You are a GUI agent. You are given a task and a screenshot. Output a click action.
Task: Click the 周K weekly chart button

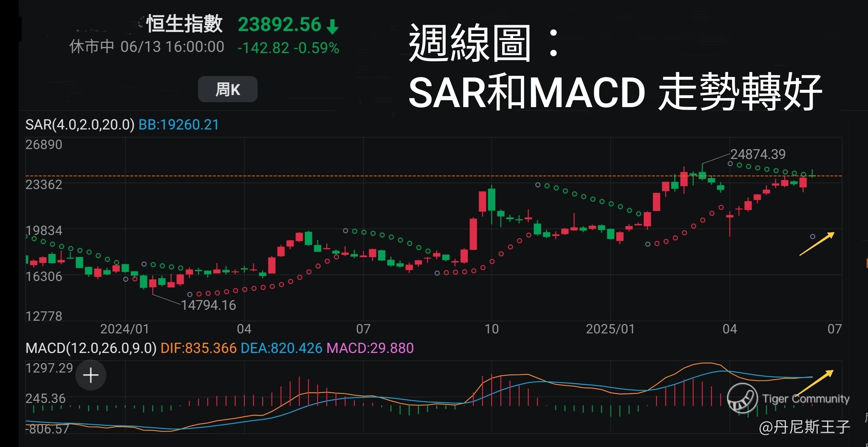coord(228,89)
